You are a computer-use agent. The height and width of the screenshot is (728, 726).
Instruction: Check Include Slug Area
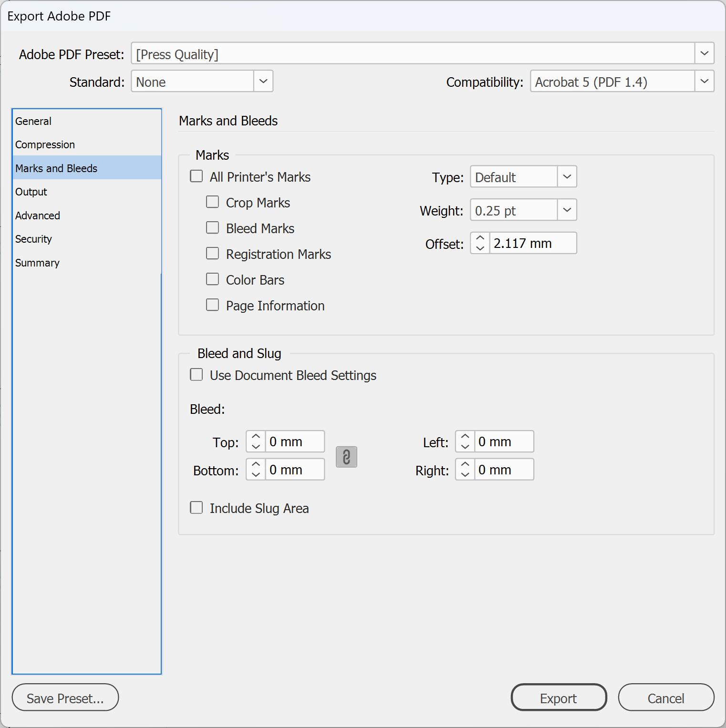pyautogui.click(x=196, y=508)
